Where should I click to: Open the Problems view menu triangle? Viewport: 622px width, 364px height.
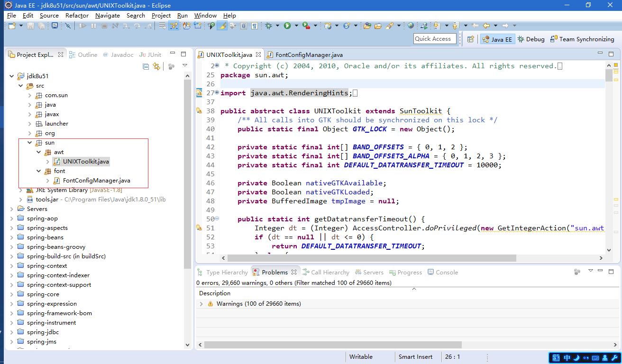(590, 271)
